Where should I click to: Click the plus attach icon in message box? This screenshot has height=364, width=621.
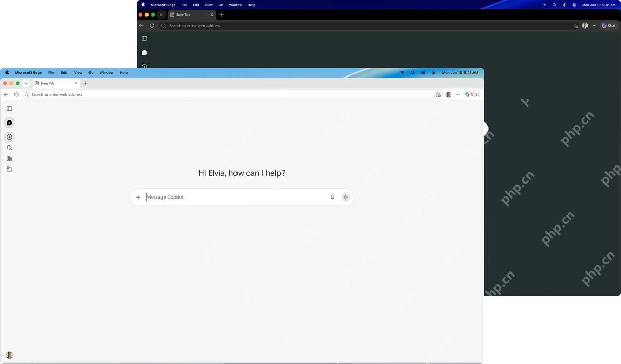point(138,197)
